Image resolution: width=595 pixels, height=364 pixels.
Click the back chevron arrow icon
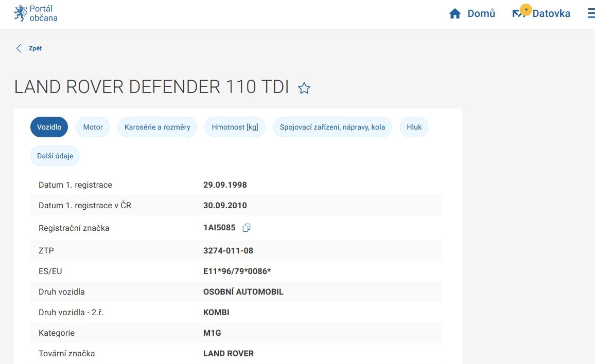pyautogui.click(x=19, y=48)
